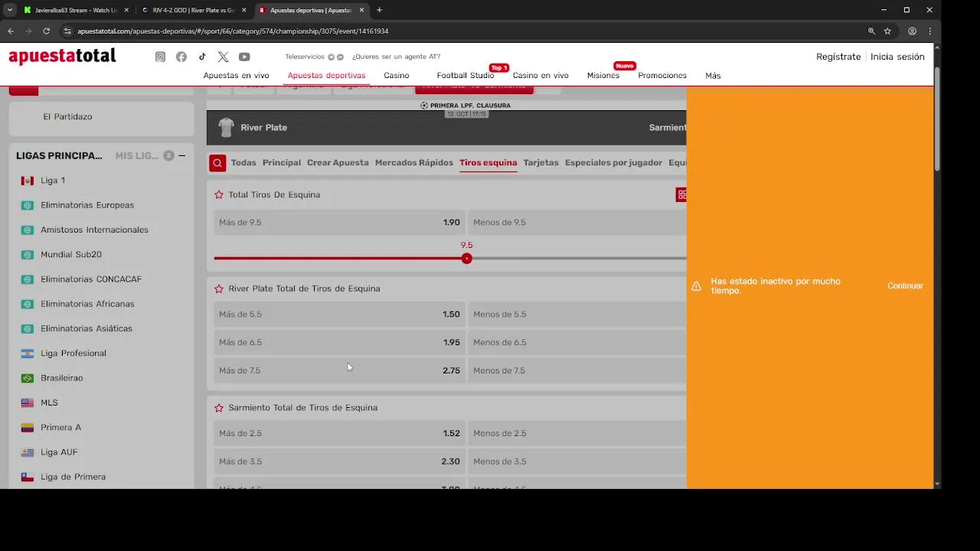Click the red grid view icon
Image resolution: width=980 pixels, height=551 pixels.
pos(681,194)
